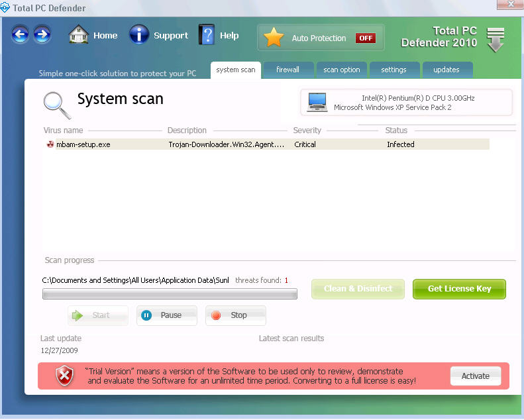Open the Support info icon
This screenshot has height=420, width=524.
click(x=139, y=34)
